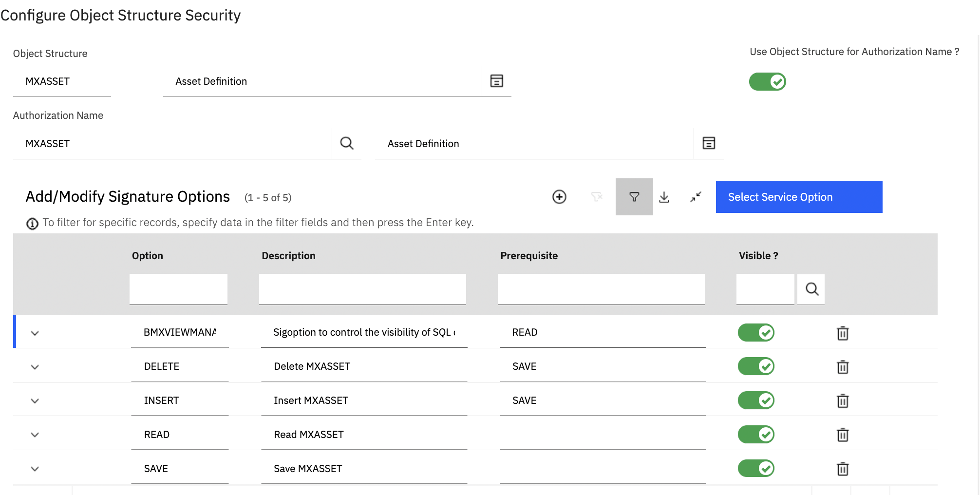
Task: Expand INSERT row details
Action: [35, 401]
